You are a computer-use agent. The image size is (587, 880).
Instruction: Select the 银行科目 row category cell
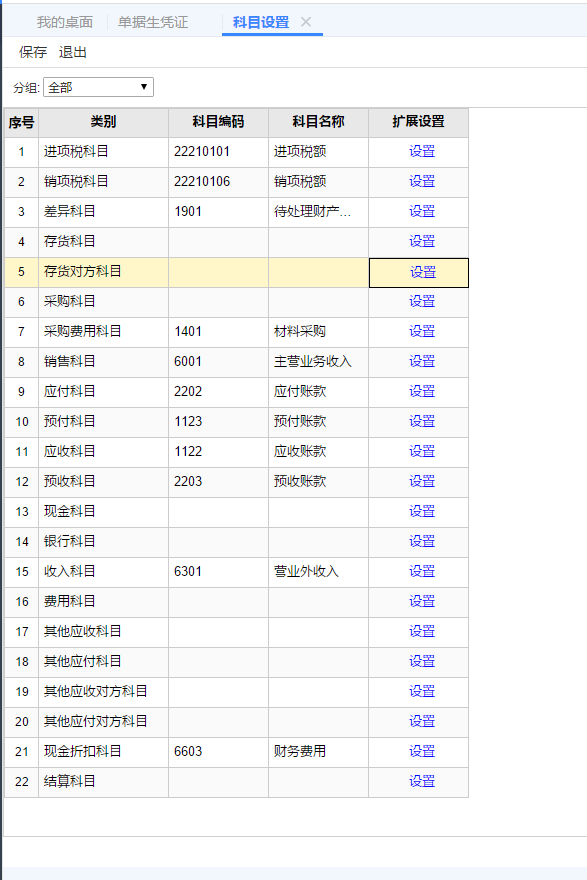pyautogui.click(x=103, y=542)
